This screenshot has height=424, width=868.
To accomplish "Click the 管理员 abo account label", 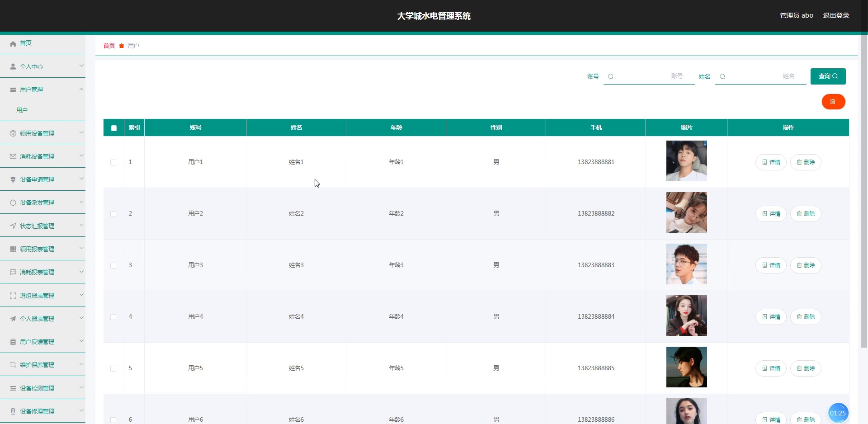I will coord(797,15).
